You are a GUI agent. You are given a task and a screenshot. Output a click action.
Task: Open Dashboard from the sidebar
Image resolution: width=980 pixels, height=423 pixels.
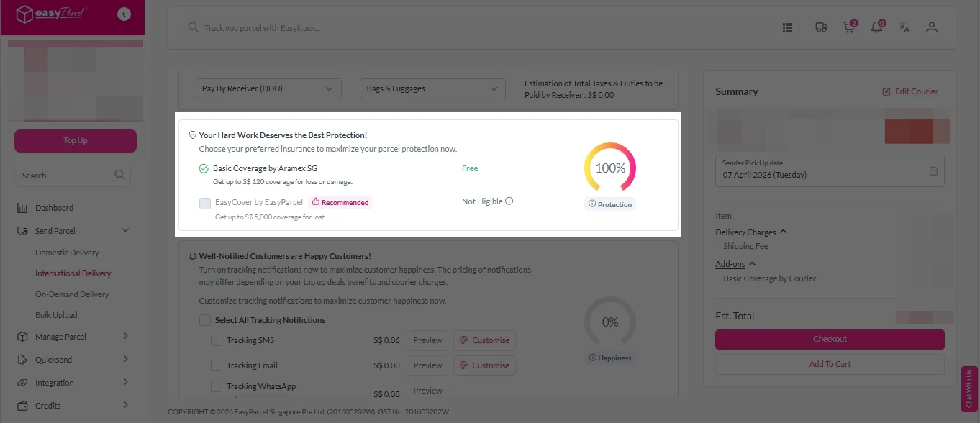point(54,208)
